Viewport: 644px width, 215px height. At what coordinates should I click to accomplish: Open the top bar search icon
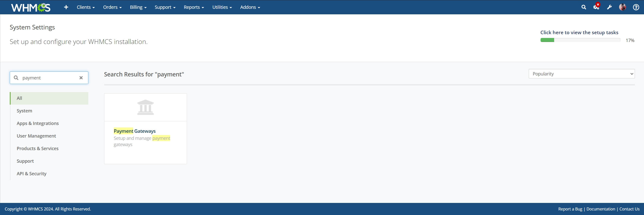[584, 7]
